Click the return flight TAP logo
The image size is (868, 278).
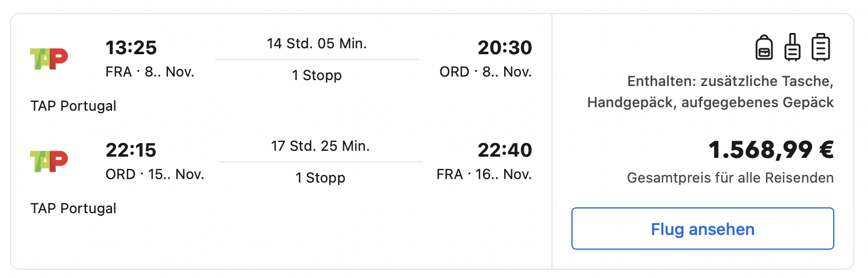[x=49, y=160]
